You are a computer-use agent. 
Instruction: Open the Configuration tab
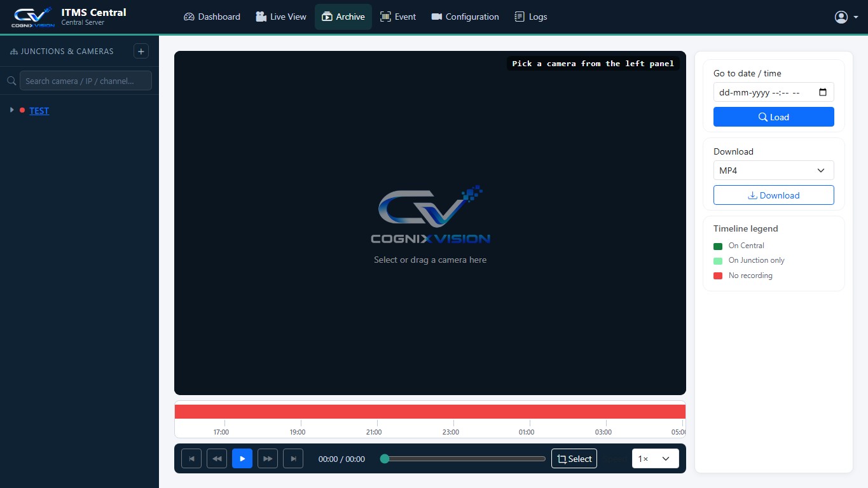465,17
